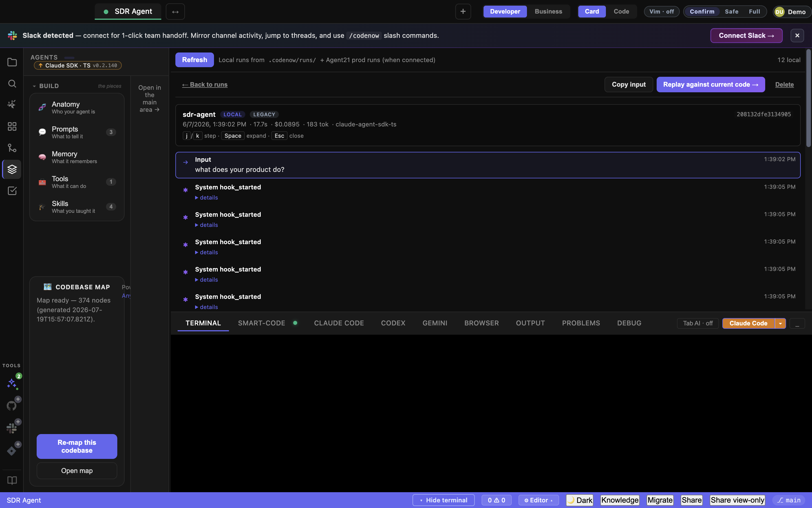Image resolution: width=812 pixels, height=508 pixels.
Task: Open the source control branch sidebar icon
Action: [x=12, y=148]
